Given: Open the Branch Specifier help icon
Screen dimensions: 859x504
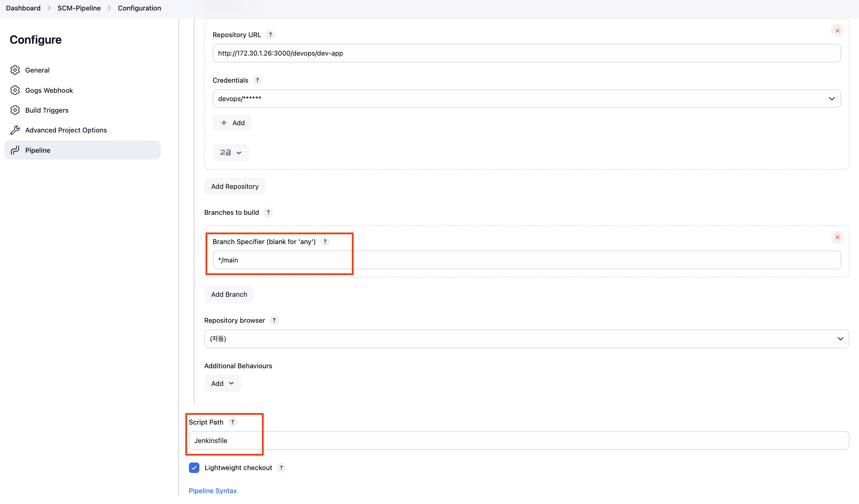Looking at the screenshot, I should (325, 242).
